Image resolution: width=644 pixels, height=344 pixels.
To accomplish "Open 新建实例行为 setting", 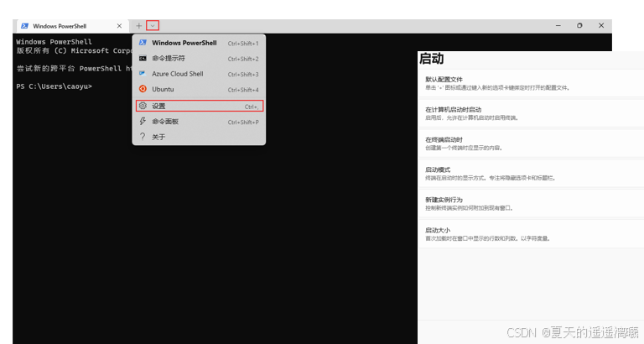I will [531, 203].
